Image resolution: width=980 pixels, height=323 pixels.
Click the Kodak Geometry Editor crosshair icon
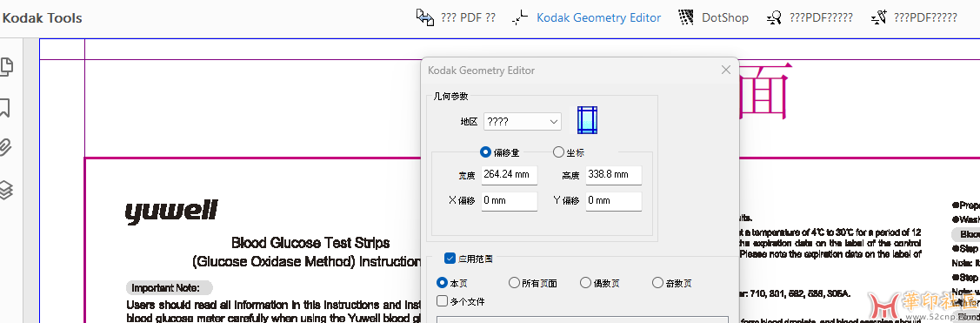519,17
